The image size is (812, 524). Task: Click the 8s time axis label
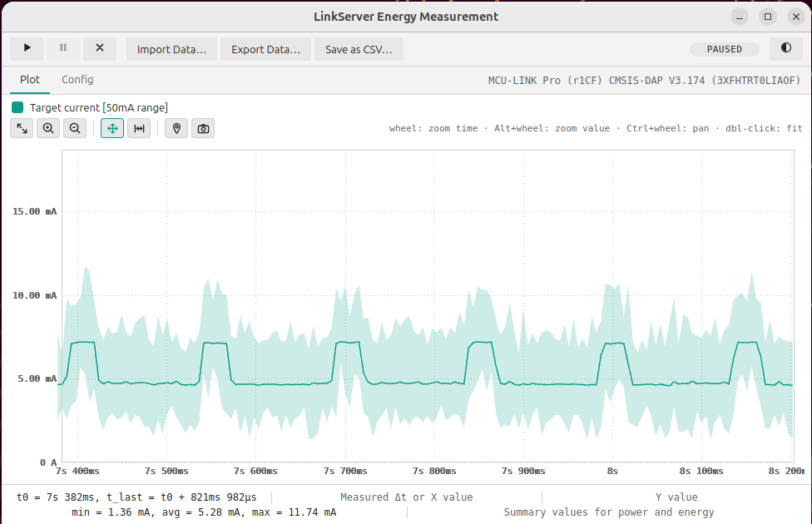click(612, 471)
